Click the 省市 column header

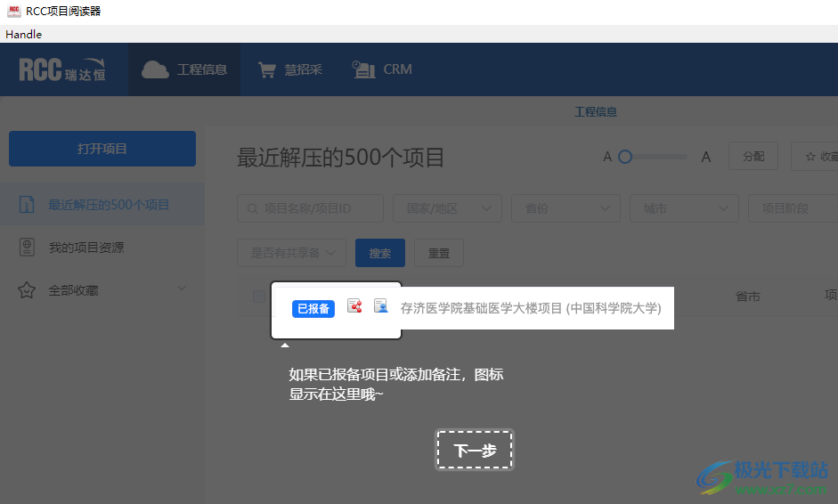pyautogui.click(x=747, y=297)
